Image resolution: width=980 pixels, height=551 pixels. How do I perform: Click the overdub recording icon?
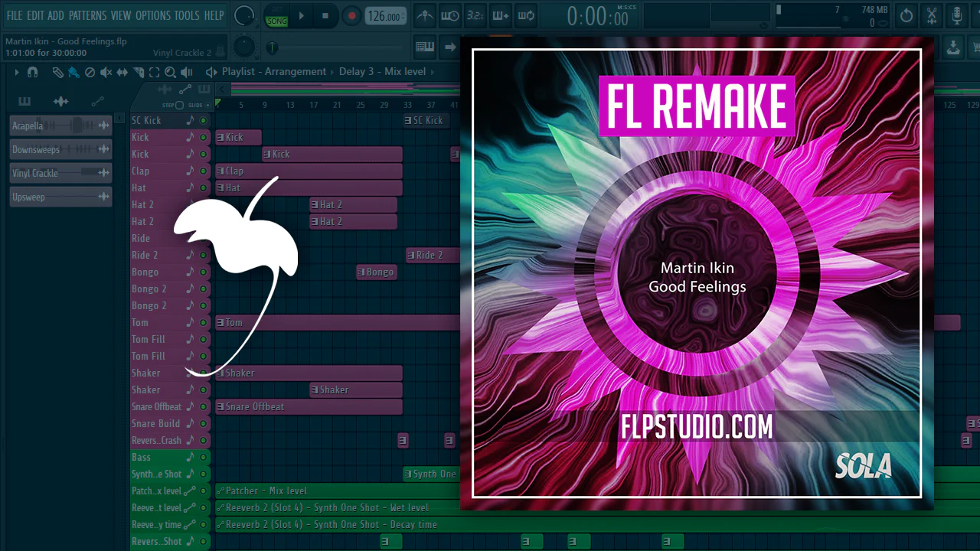click(501, 15)
